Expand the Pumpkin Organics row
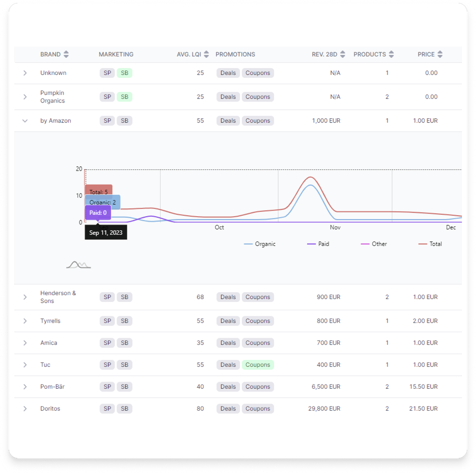Viewport: 476px width, 473px height. coord(25,97)
